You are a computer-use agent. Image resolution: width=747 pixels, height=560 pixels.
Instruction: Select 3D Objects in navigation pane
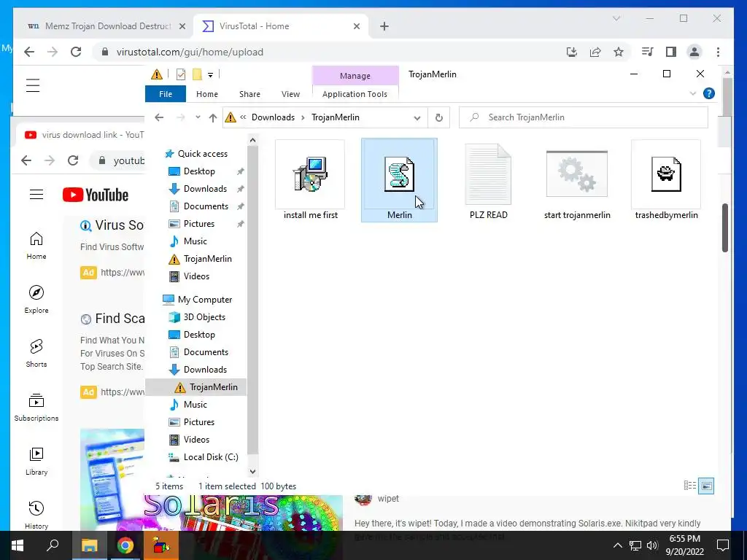point(204,317)
